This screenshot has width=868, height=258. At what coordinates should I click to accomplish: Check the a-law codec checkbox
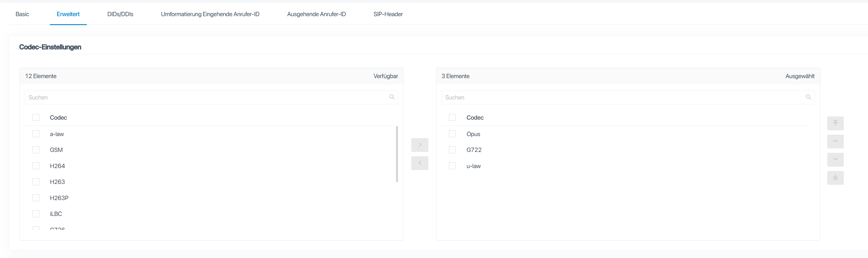click(36, 134)
